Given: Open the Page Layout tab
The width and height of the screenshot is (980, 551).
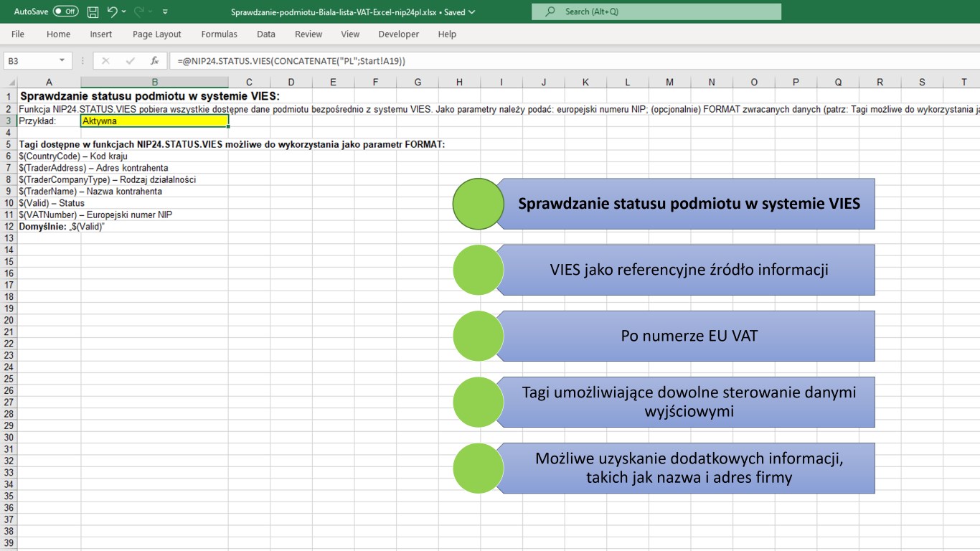Looking at the screenshot, I should pyautogui.click(x=157, y=34).
